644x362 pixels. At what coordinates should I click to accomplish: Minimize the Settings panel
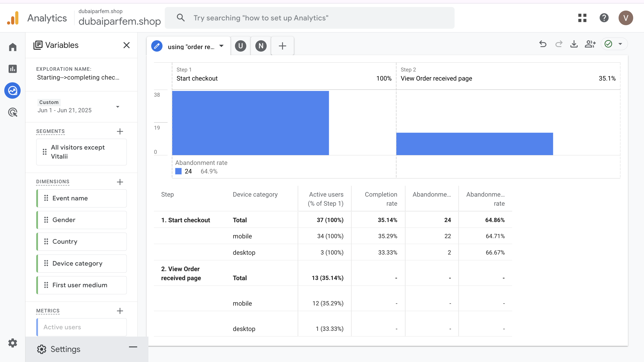[x=133, y=347]
